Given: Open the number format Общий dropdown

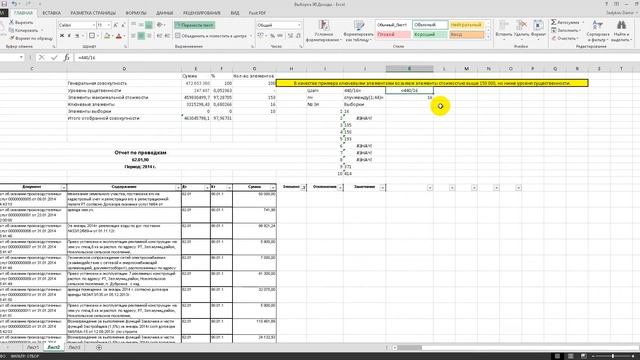Looking at the screenshot, I should point(299,25).
